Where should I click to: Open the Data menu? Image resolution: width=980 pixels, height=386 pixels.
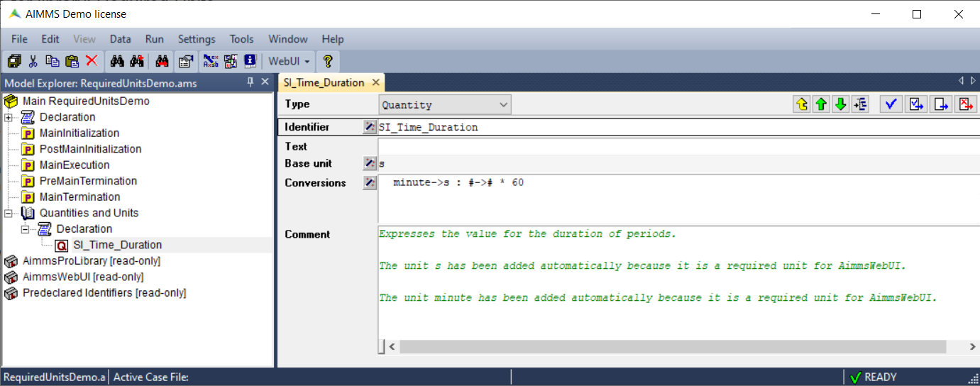coord(120,39)
